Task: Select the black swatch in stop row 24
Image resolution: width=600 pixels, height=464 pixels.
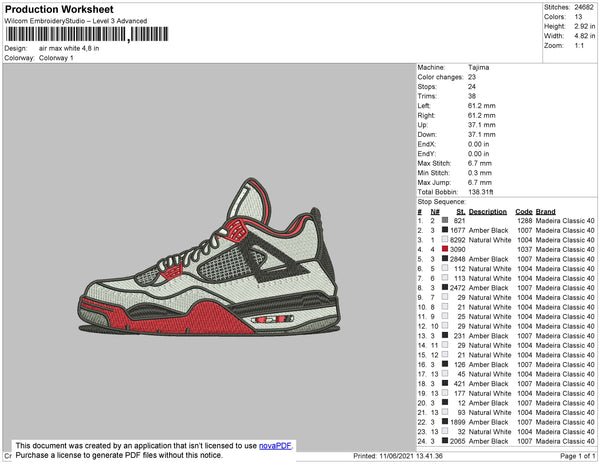Action: (x=445, y=441)
